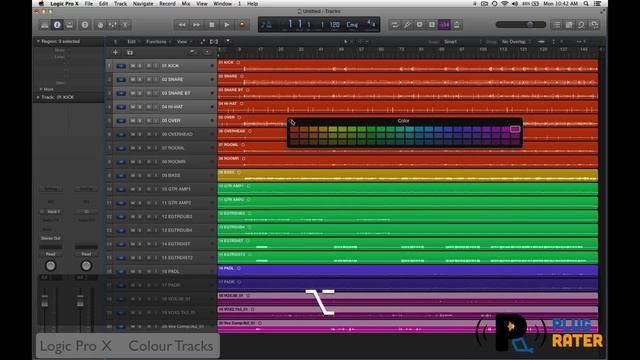This screenshot has width=640, height=360.
Task: Click the Forward transport button
Action: tap(197, 25)
